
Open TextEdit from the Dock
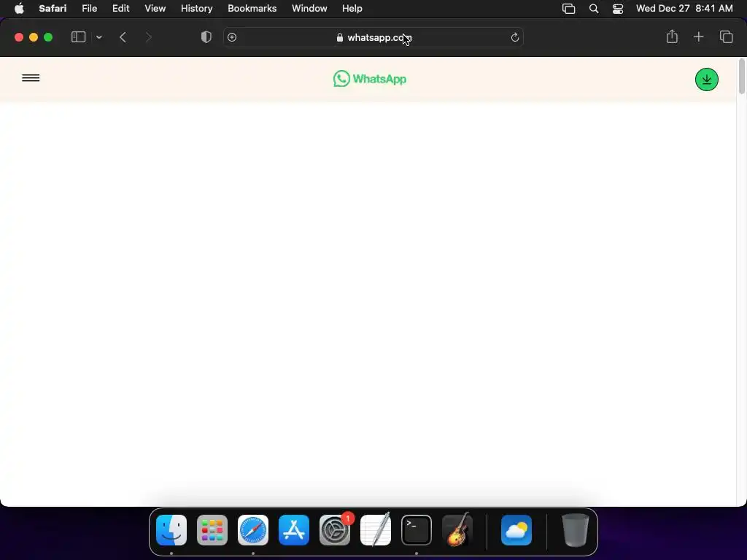(376, 530)
